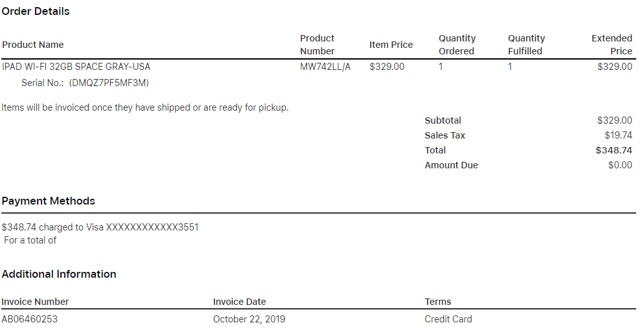Click the Product Number column header
This screenshot has width=644, height=336.
317,45
